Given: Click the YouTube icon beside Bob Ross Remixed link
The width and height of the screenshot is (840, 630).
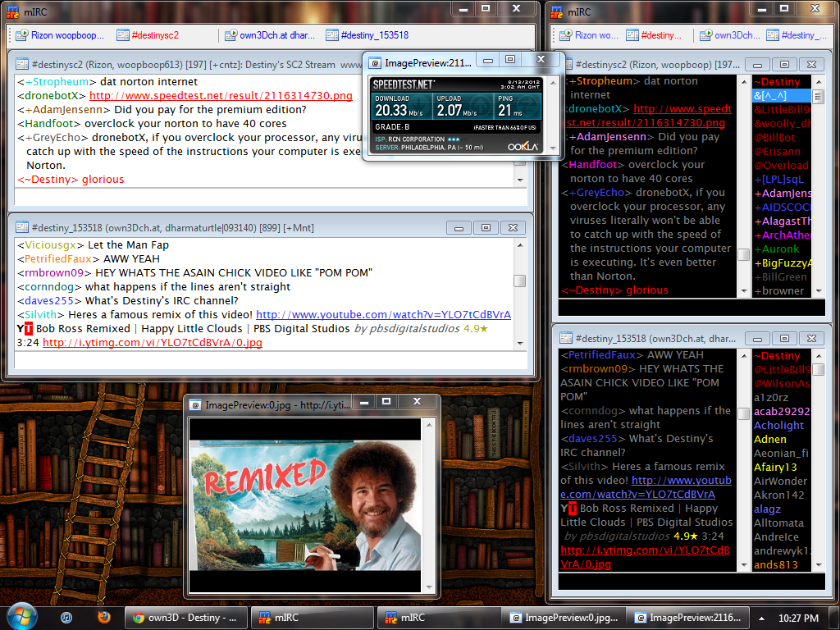Looking at the screenshot, I should coord(17,328).
